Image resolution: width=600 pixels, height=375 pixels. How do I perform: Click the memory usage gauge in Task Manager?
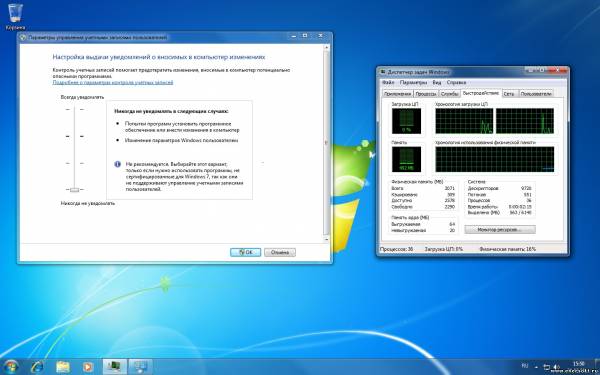tap(406, 159)
